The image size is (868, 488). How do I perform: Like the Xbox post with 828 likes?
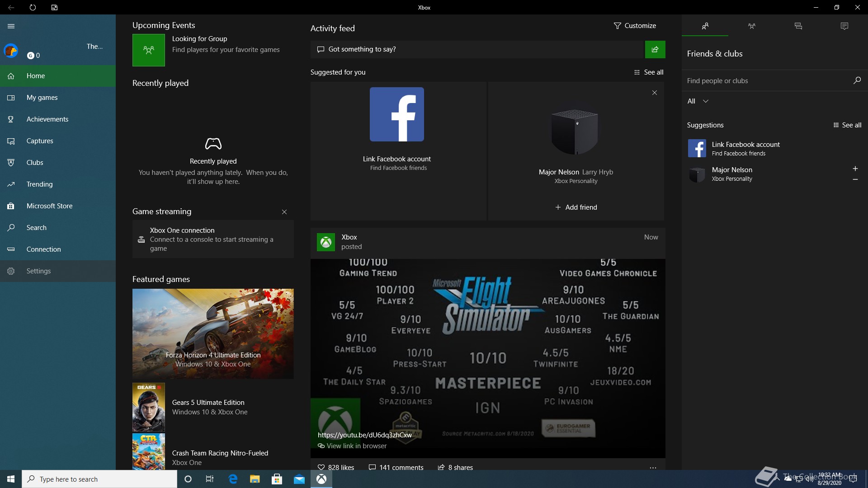tap(336, 467)
